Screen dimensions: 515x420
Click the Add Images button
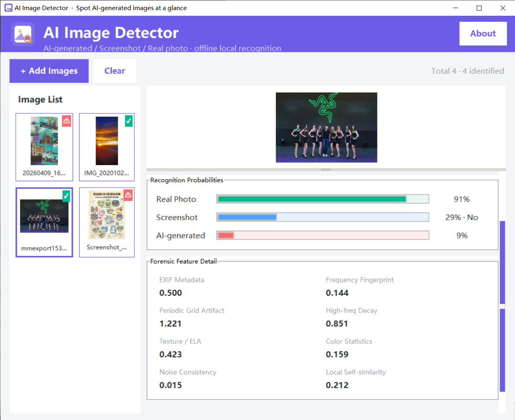49,71
